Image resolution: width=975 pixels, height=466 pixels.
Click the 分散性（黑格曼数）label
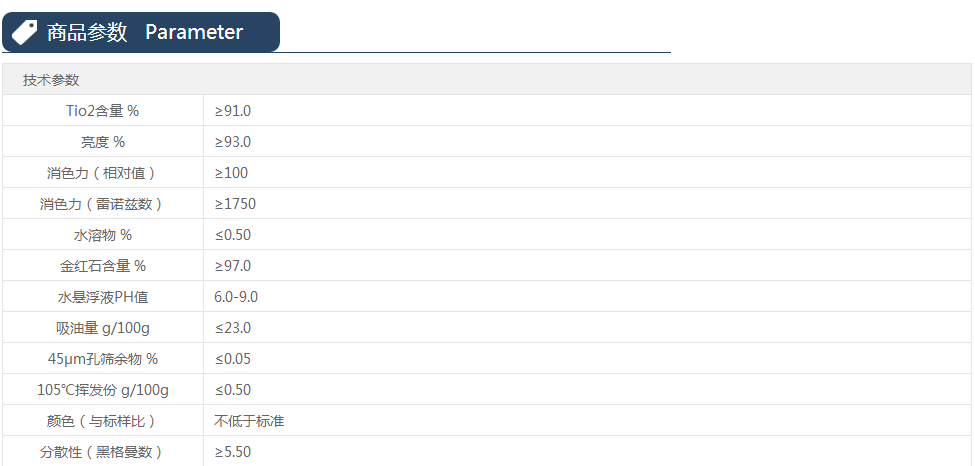coord(103,452)
